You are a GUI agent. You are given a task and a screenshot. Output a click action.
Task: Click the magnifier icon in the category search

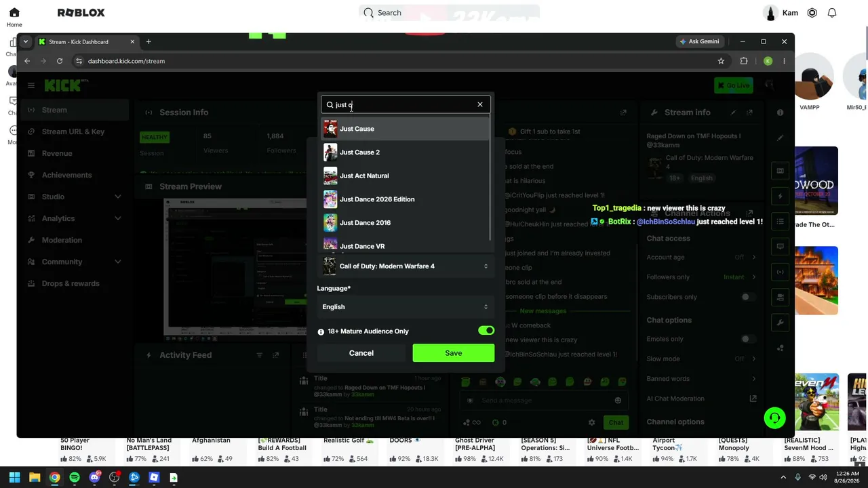[330, 105]
